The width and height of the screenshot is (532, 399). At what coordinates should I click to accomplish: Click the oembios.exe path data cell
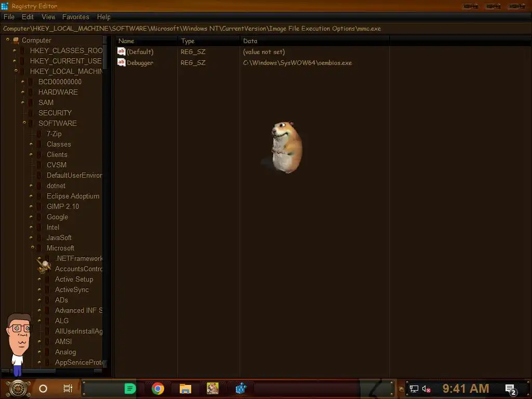pos(298,63)
